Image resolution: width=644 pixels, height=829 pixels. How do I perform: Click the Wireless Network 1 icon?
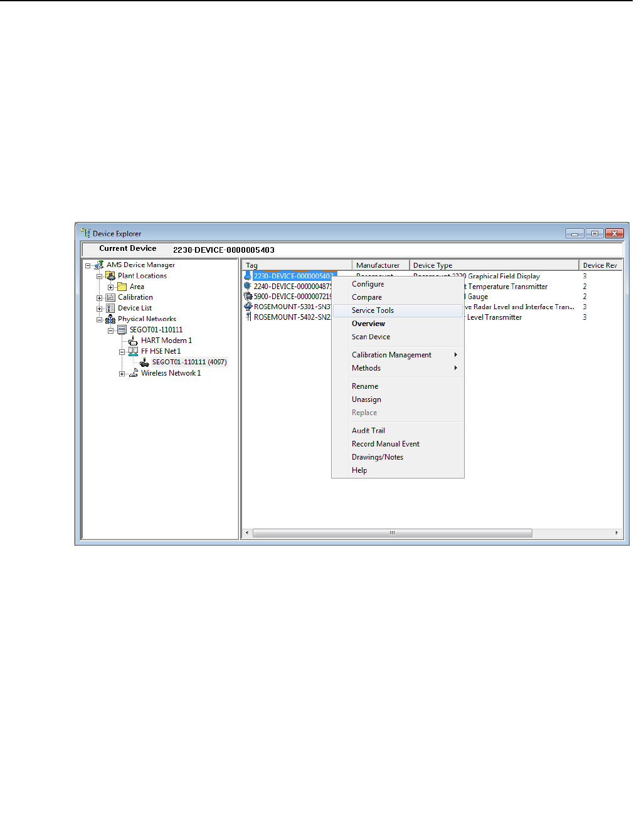coord(133,373)
